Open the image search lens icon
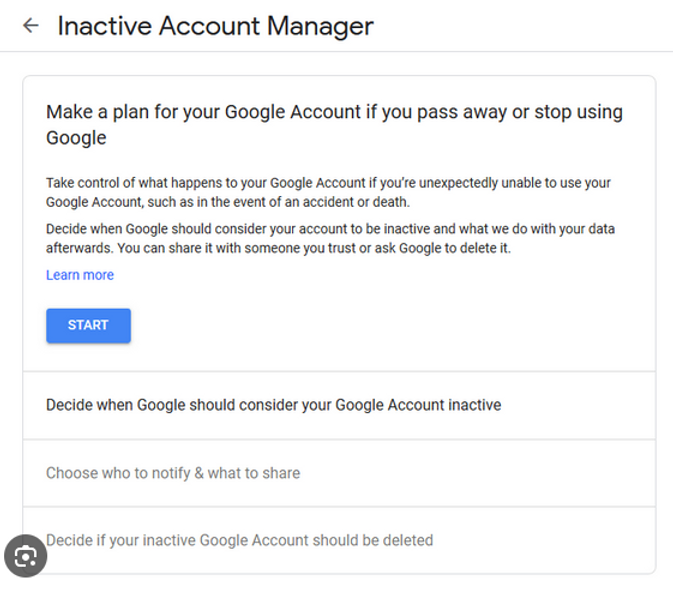The height and width of the screenshot is (590, 673). click(25, 556)
